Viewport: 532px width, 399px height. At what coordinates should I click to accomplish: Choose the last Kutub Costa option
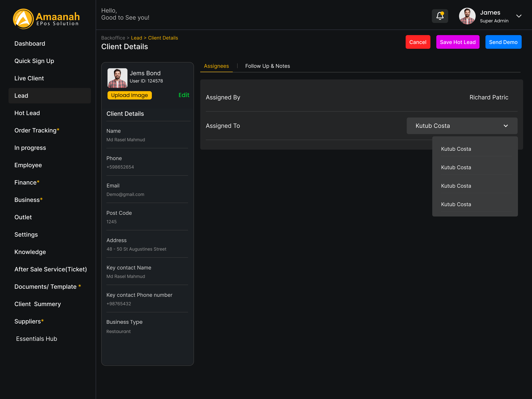456,204
